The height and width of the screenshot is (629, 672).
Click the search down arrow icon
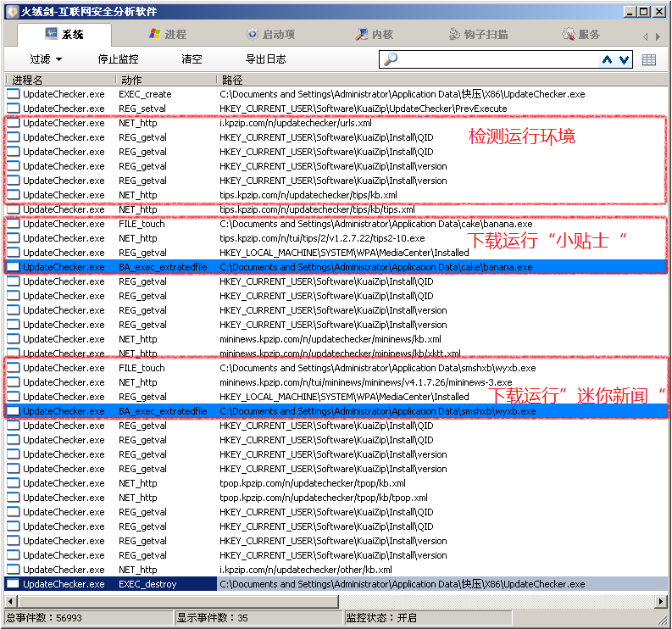(x=625, y=59)
